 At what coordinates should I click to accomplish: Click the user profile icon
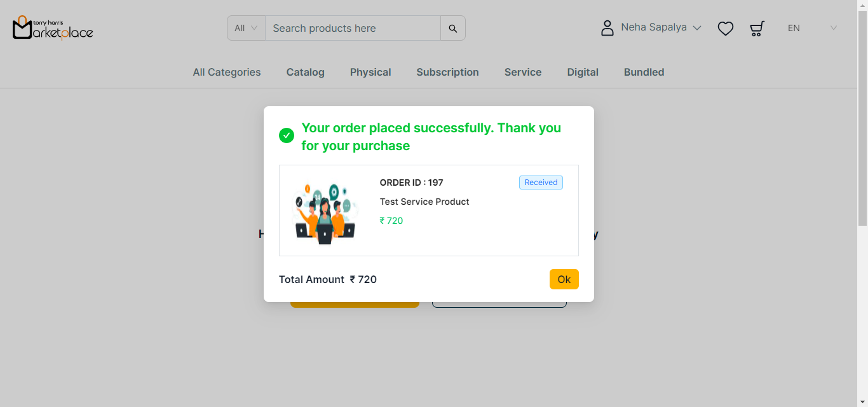[x=607, y=28]
